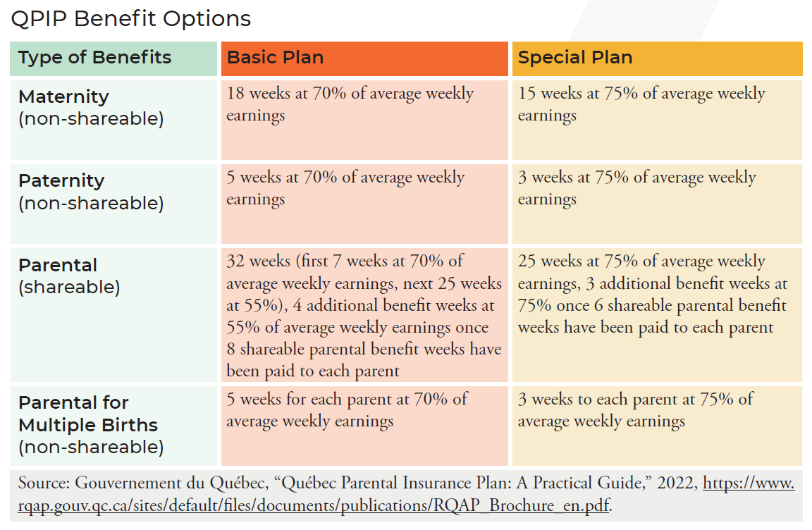The height and width of the screenshot is (530, 812).
Task: Click the QPIP Benefit Options title
Action: [x=131, y=18]
